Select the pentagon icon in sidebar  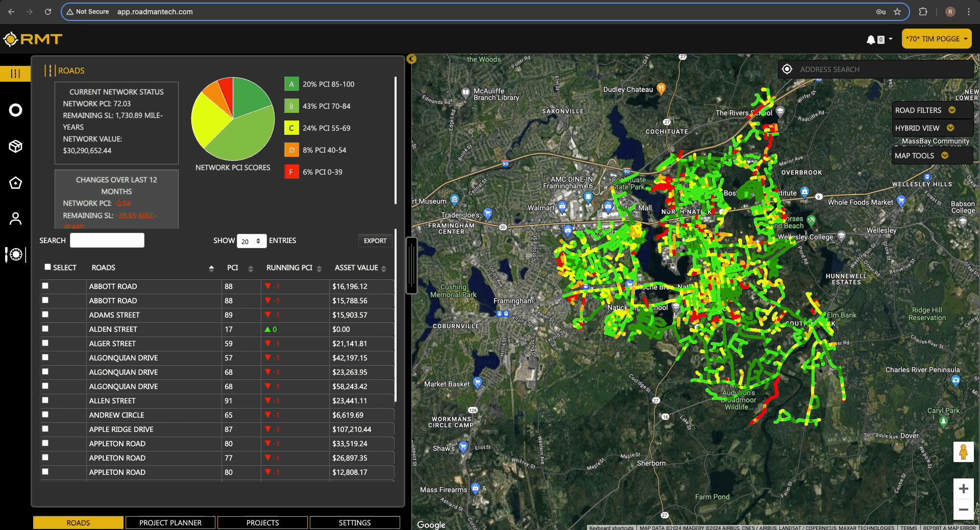click(15, 183)
